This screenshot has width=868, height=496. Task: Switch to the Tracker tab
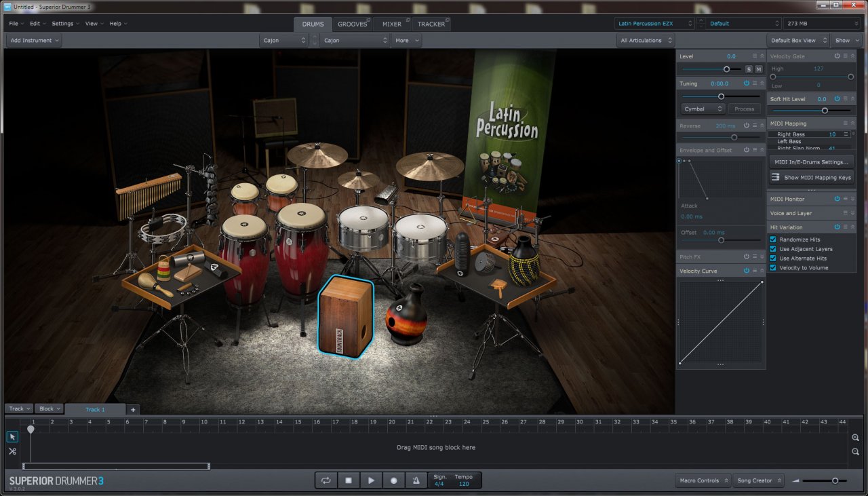click(x=431, y=24)
